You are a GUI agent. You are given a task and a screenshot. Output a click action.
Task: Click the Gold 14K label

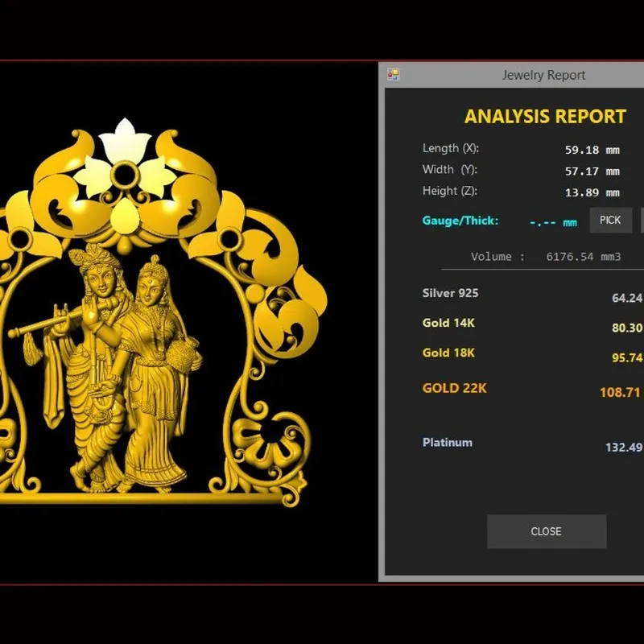coord(448,323)
